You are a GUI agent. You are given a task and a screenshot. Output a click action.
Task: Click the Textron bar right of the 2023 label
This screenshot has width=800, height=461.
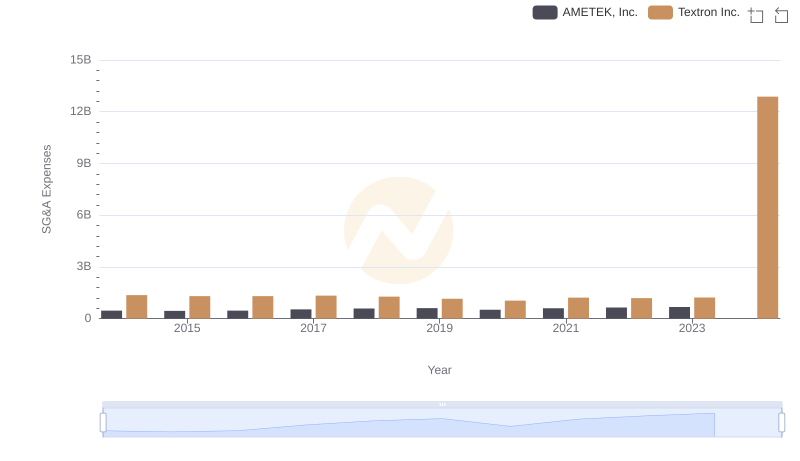tap(705, 308)
